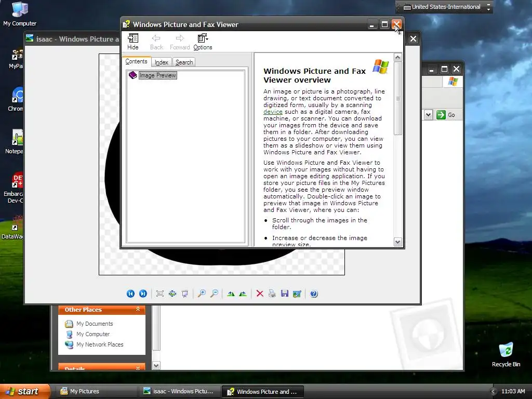
Task: Click the help scrollbar down arrow
Action: [397, 242]
